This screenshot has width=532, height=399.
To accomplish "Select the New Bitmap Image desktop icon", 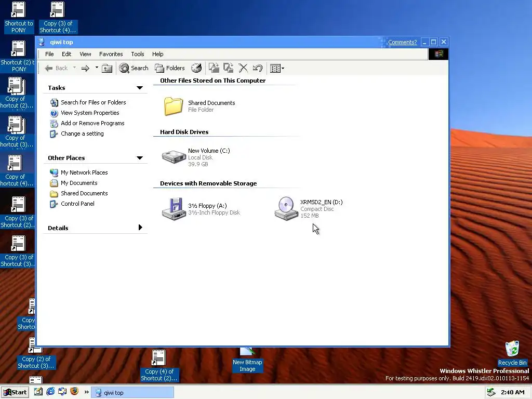I will 247,361.
